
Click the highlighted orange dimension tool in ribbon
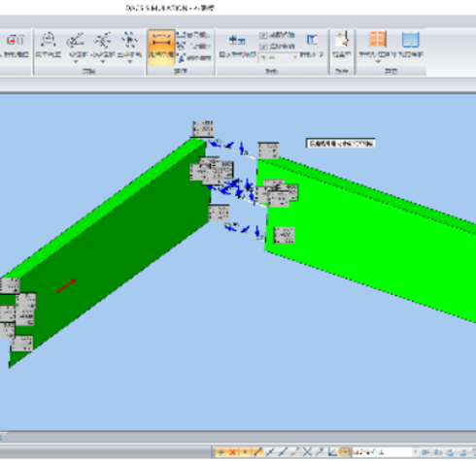(161, 48)
